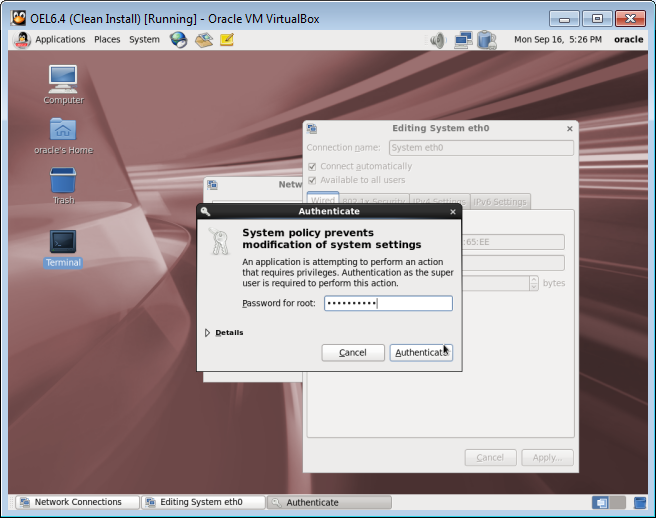Expand the Details section

click(x=224, y=333)
